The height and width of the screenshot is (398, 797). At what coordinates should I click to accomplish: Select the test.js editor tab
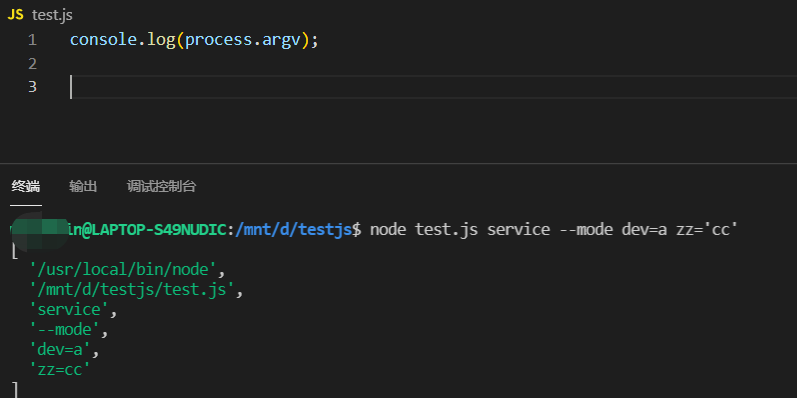40,15
